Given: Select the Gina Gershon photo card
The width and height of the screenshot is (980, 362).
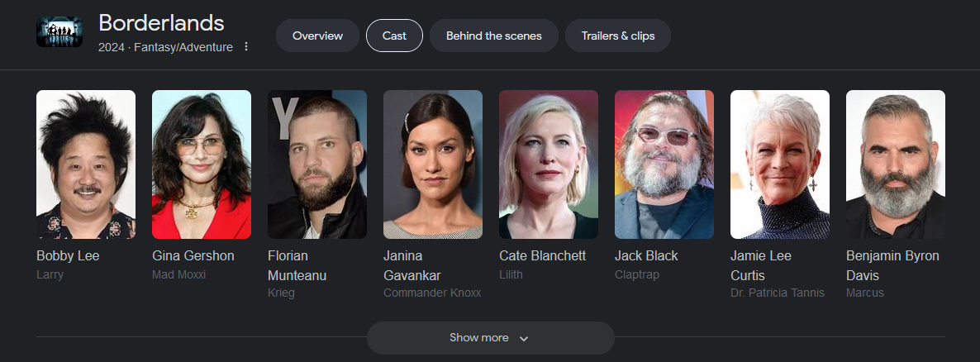Looking at the screenshot, I should pos(202,164).
